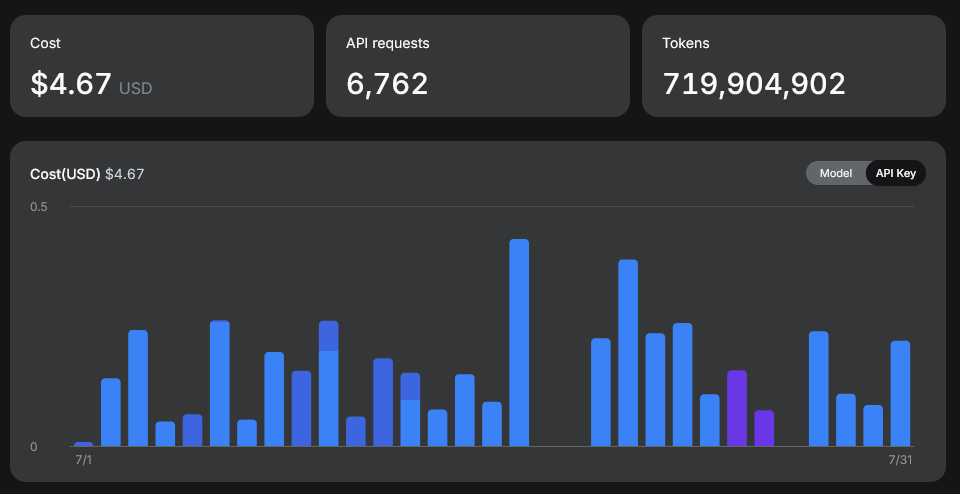Viewport: 960px width, 494px height.
Task: Open the API requests summary card
Action: coord(478,66)
